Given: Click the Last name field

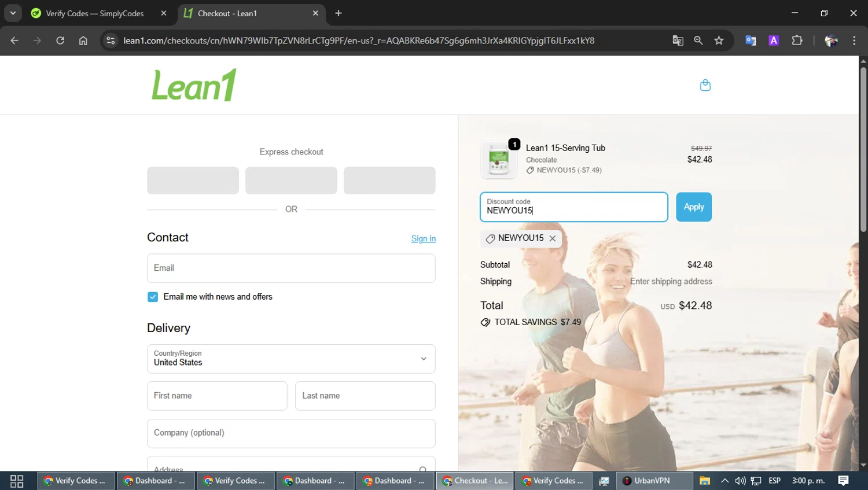Looking at the screenshot, I should point(365,396).
